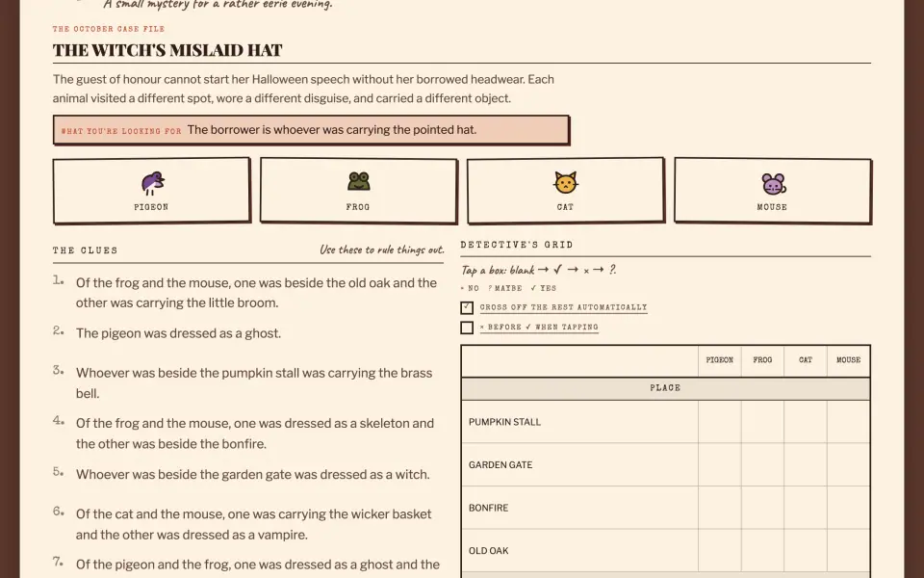
Task: Mark the Pumpkin Stall cell for Cat
Action: [806, 422]
